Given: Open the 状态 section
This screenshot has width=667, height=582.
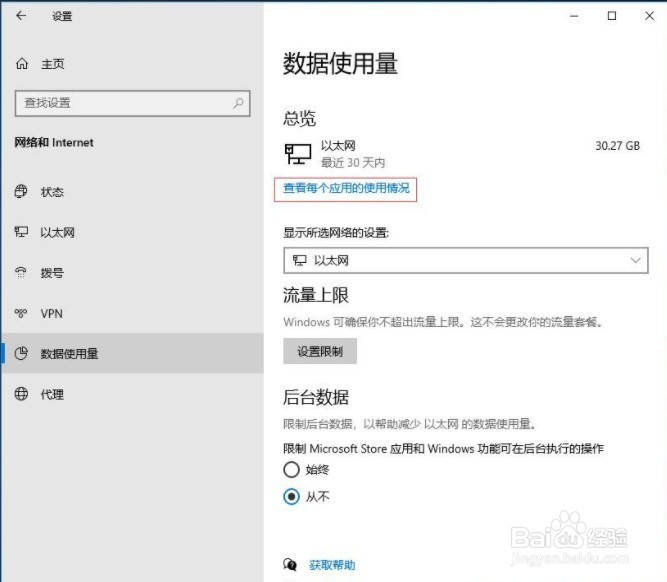Looking at the screenshot, I should point(132,192).
